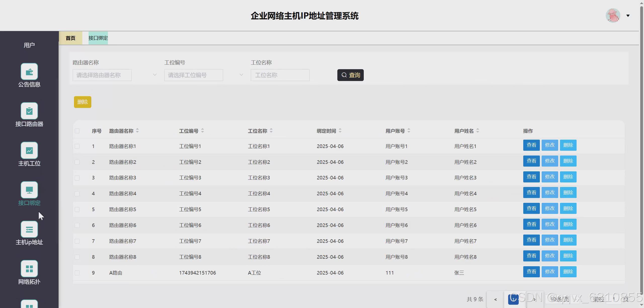Sort by 路由器名称 column arrows
This screenshot has height=308, width=644.
(x=137, y=131)
